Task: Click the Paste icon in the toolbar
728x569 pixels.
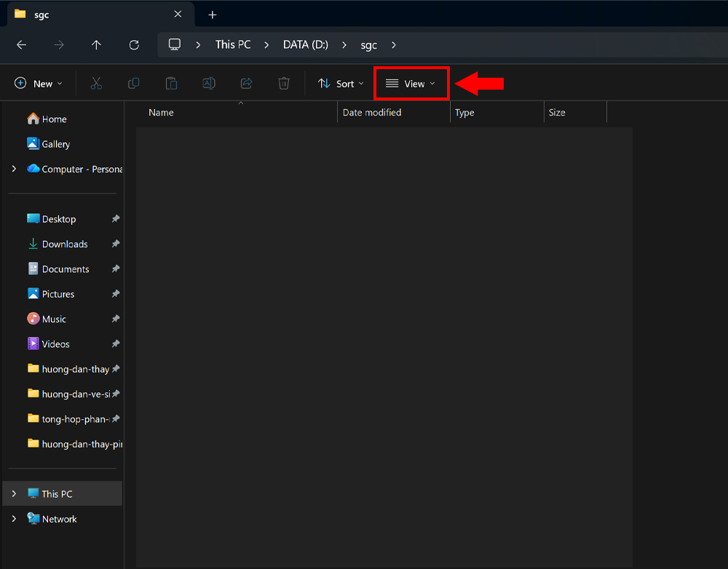Action: [x=171, y=83]
